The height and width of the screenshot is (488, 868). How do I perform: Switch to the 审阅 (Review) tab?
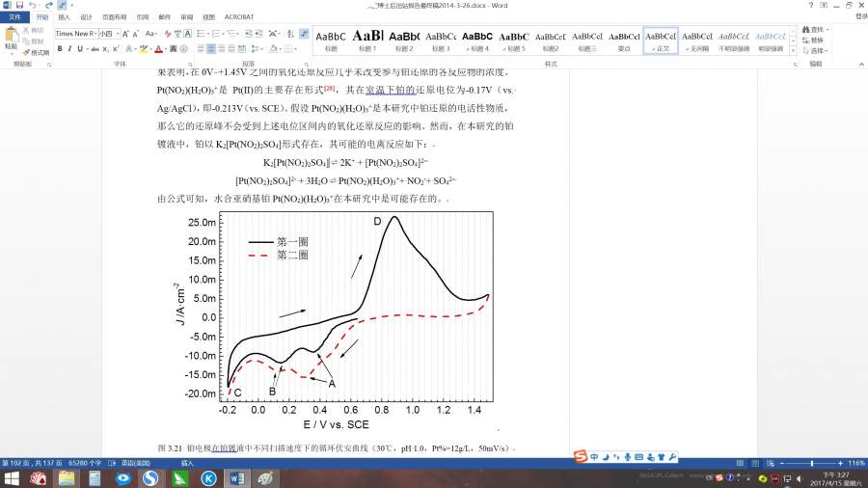[x=187, y=17]
